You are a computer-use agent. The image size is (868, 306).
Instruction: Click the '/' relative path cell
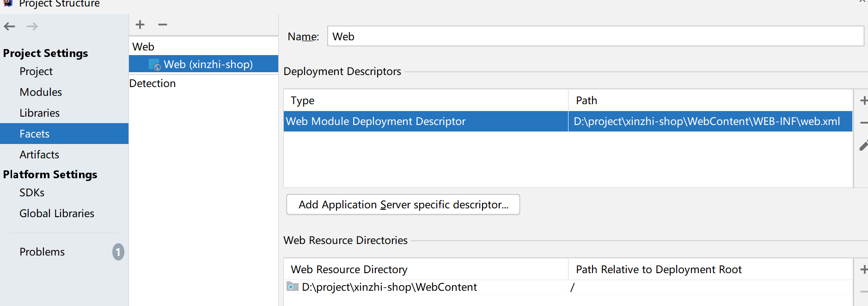coord(710,287)
